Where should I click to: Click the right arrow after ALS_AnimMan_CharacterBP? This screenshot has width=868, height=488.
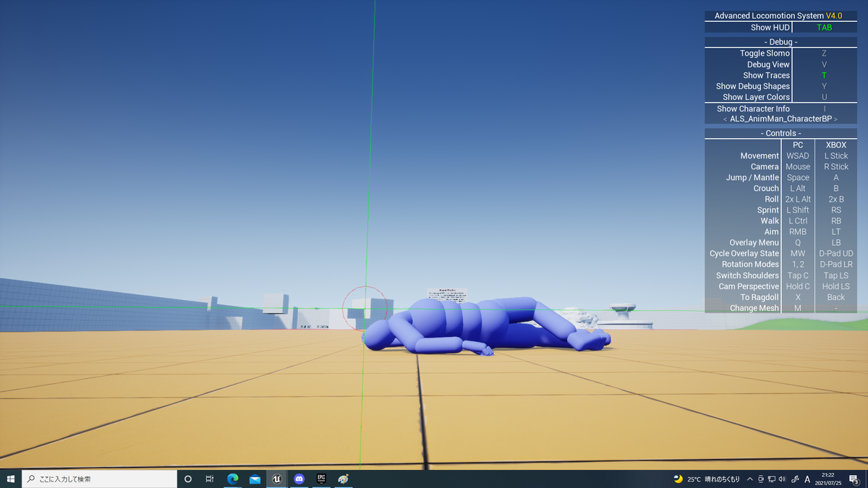tap(835, 119)
